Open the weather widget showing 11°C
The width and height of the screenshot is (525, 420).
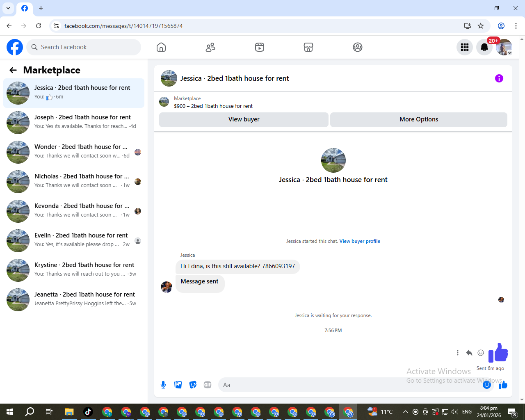(x=380, y=412)
